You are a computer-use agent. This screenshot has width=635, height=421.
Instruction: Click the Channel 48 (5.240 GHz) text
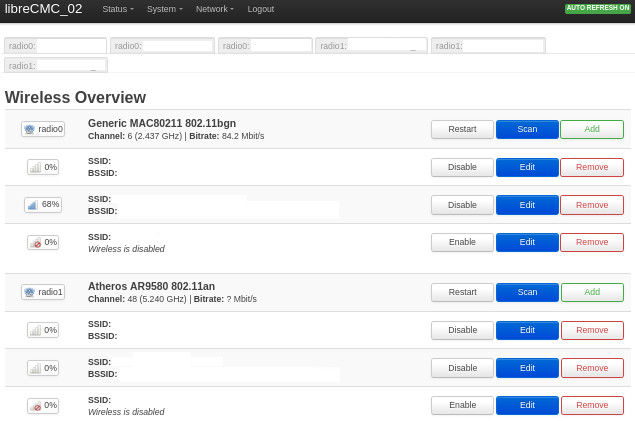point(137,299)
